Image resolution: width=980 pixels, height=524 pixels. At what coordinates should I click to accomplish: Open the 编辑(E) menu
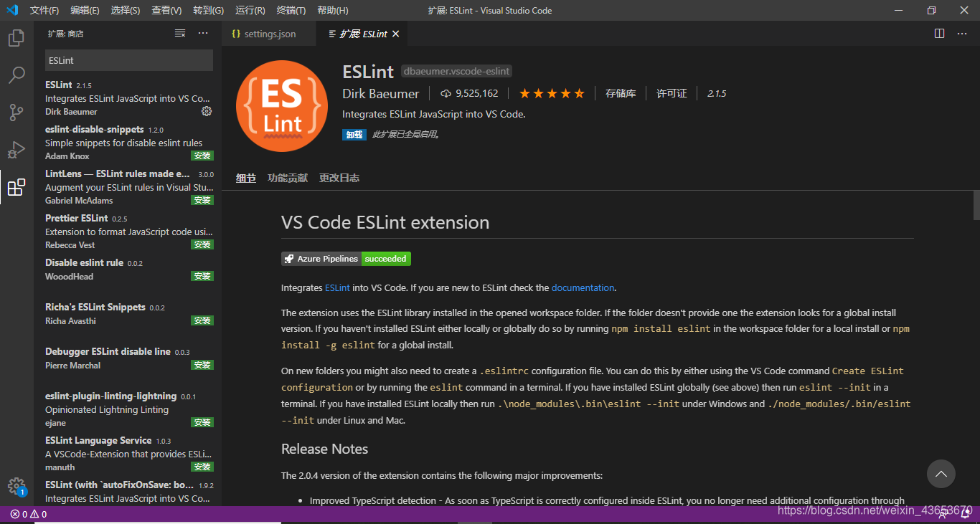click(x=85, y=10)
